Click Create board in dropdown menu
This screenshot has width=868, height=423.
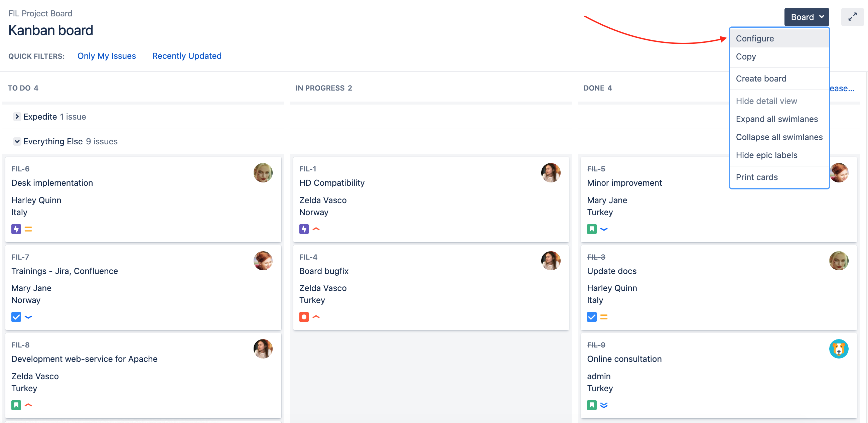[x=761, y=79]
